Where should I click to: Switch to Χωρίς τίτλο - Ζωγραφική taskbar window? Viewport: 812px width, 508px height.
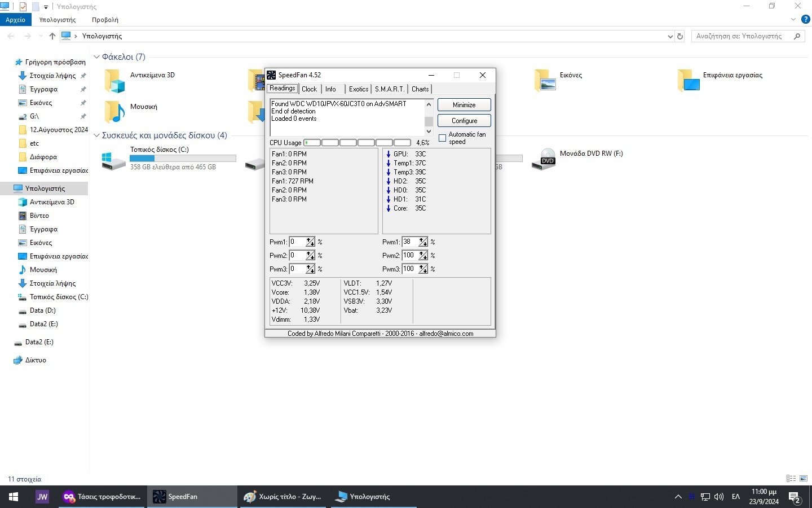[283, 497]
